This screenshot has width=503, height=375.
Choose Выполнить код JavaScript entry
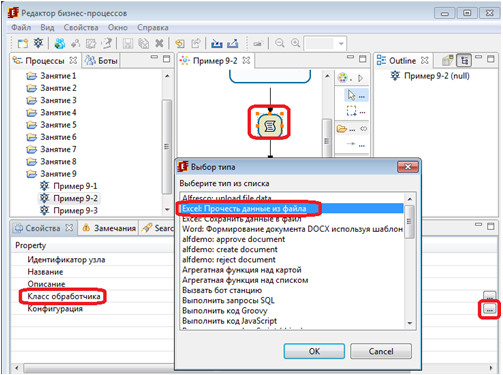click(292, 321)
